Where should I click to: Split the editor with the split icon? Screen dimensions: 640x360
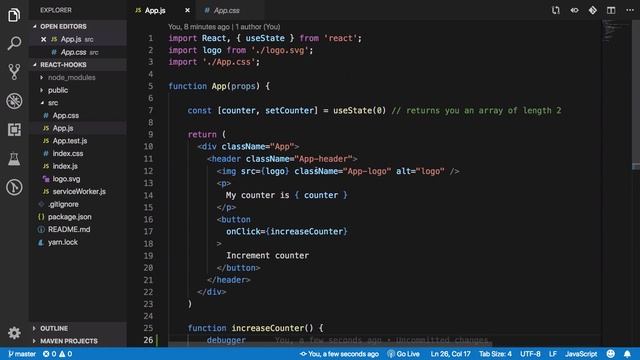[611, 10]
